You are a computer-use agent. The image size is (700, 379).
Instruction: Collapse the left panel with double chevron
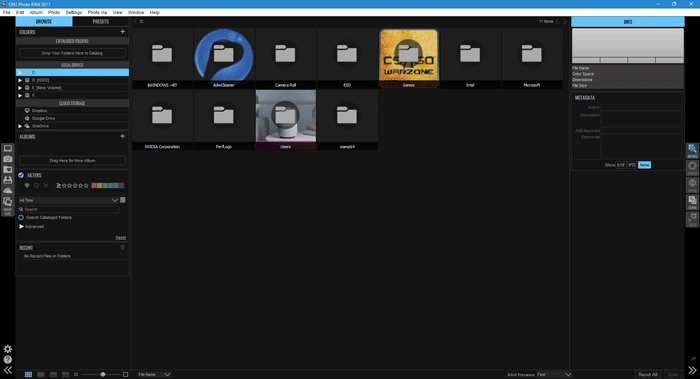(x=8, y=370)
